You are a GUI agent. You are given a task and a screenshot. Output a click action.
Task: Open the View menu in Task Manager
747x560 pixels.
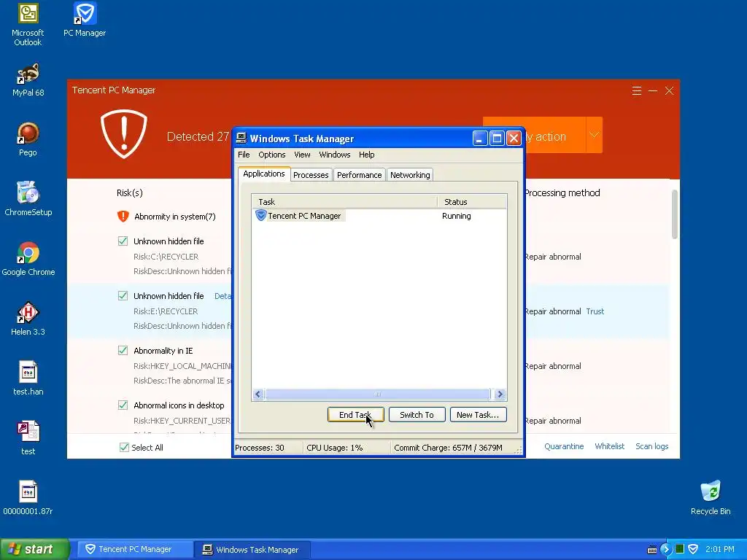[x=302, y=155]
